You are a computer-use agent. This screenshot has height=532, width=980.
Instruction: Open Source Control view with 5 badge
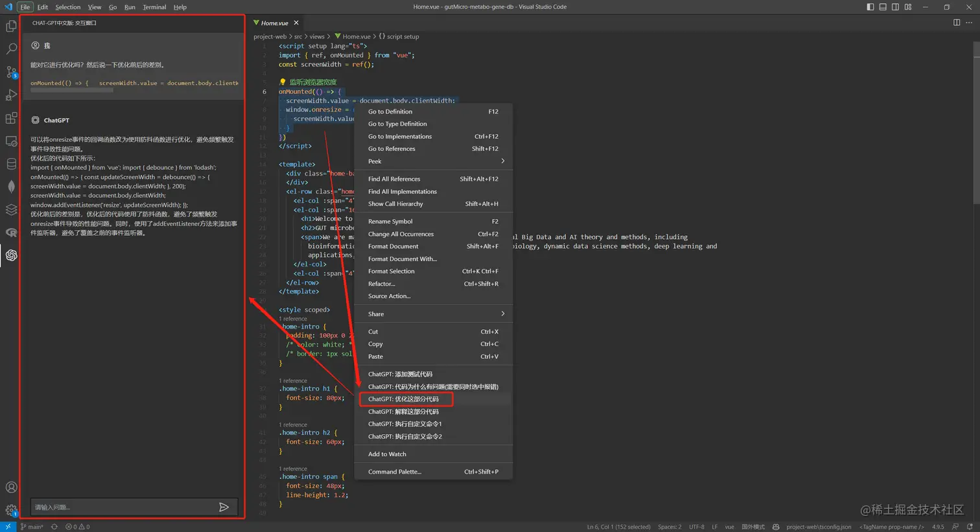pyautogui.click(x=11, y=72)
